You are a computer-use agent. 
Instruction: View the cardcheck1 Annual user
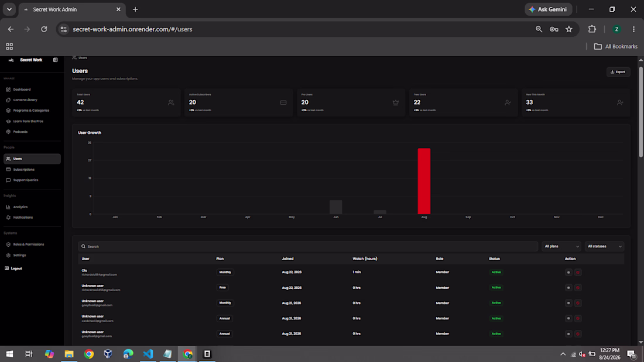coord(568,319)
